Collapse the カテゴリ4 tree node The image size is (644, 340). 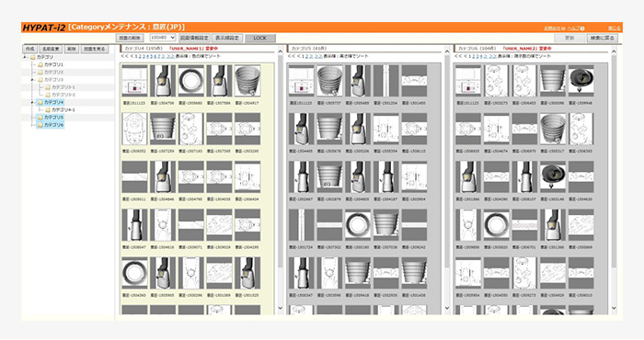coord(33,102)
